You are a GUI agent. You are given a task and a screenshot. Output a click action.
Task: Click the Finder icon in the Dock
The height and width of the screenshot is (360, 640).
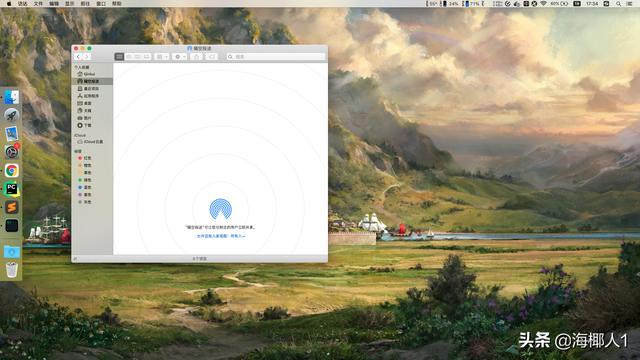[11, 97]
